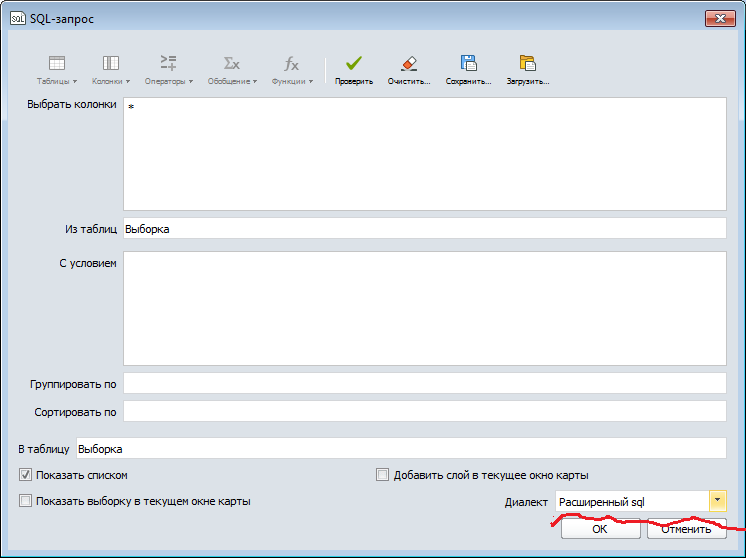746x558 pixels.
Task: Click the Очистить eraser icon
Action: coord(409,63)
